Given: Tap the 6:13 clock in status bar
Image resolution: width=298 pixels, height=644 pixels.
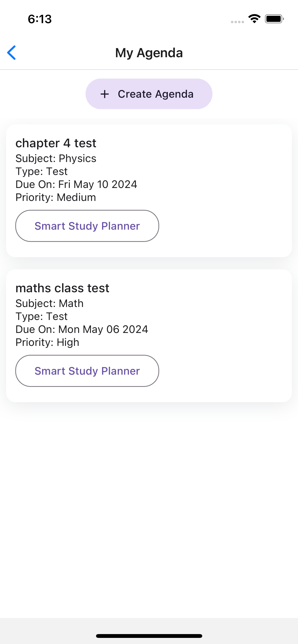Looking at the screenshot, I should point(40,19).
